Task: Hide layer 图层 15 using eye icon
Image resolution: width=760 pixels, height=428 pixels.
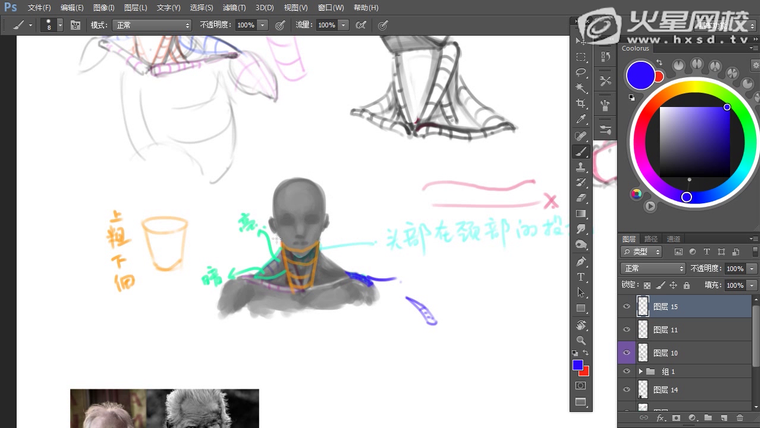Action: (627, 307)
